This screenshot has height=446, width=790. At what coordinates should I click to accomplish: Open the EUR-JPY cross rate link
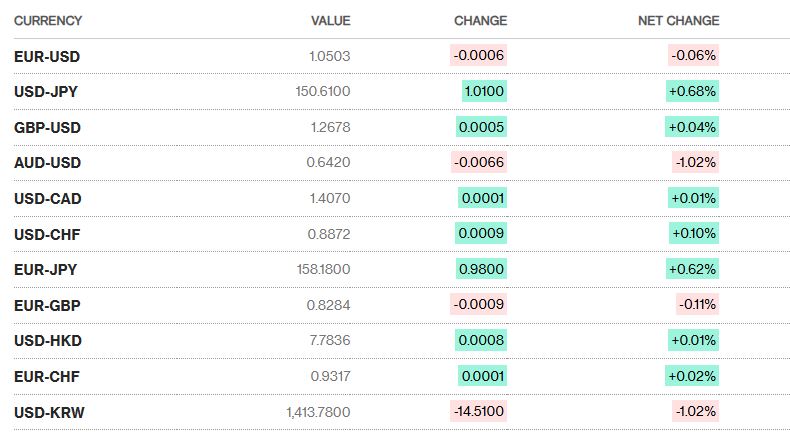46,270
